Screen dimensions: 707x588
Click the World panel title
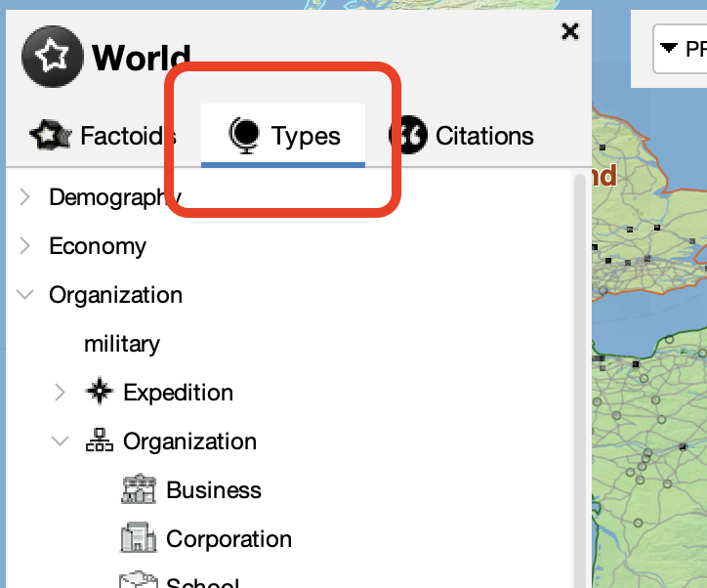tap(142, 58)
